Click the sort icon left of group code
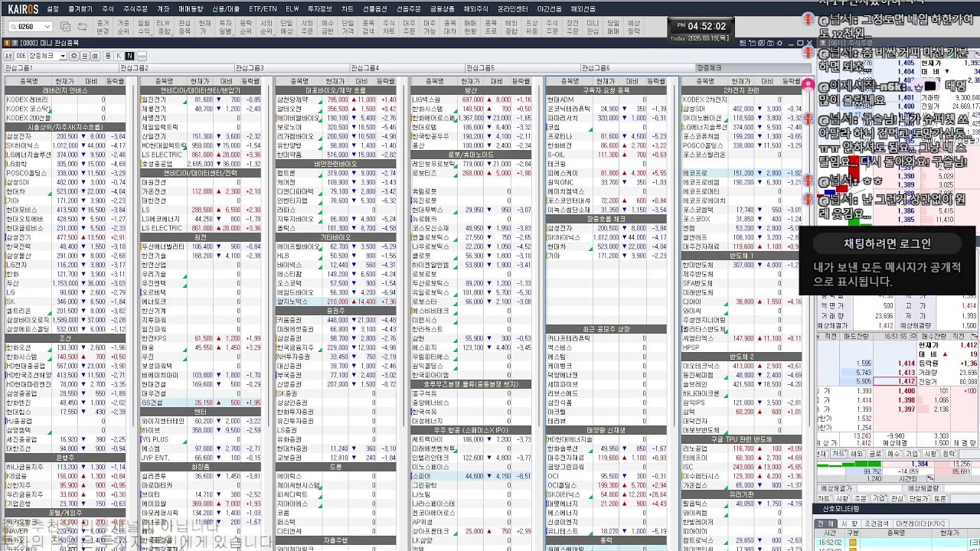980x551 pixels. (x=8, y=56)
